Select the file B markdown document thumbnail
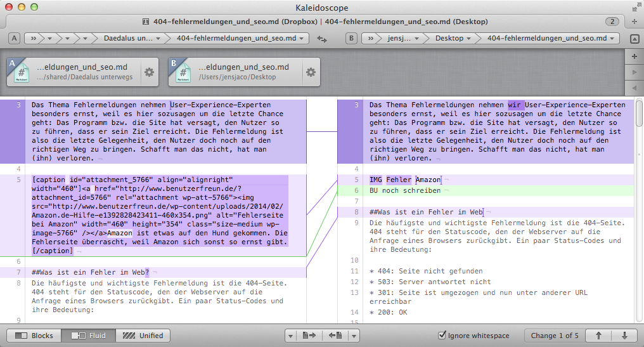This screenshot has height=347, width=644. (x=183, y=73)
